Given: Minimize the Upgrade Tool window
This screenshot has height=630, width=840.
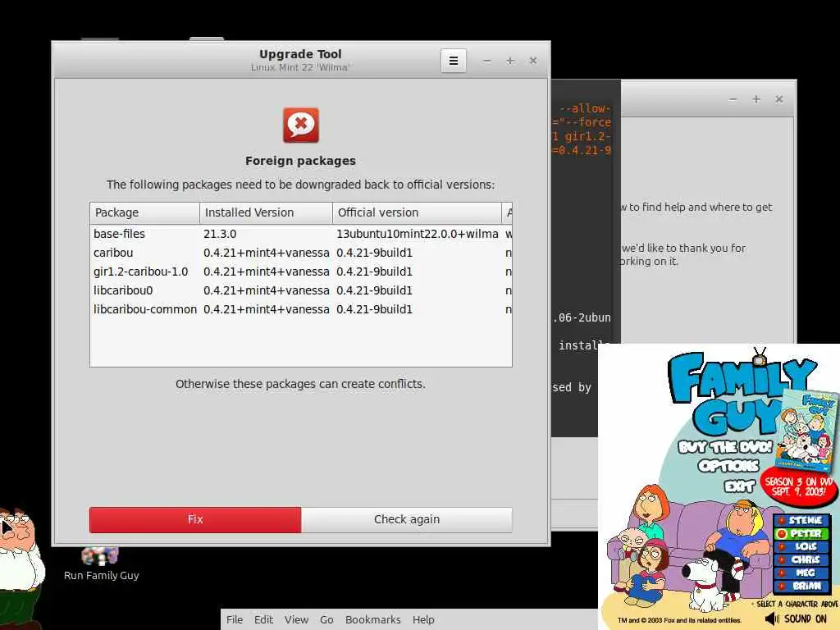Looking at the screenshot, I should tap(486, 61).
